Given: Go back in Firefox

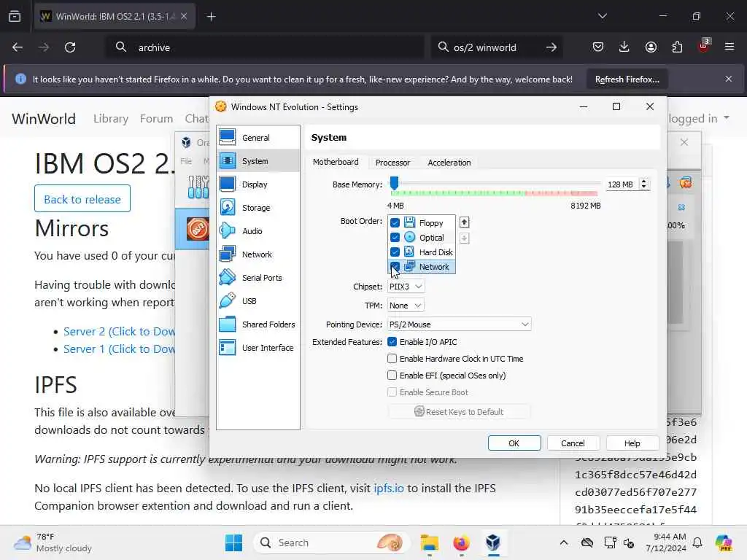Looking at the screenshot, I should pyautogui.click(x=18, y=47).
